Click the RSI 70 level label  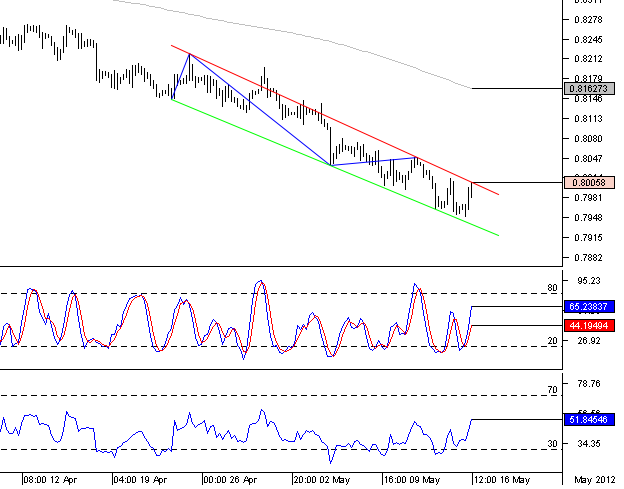click(552, 390)
